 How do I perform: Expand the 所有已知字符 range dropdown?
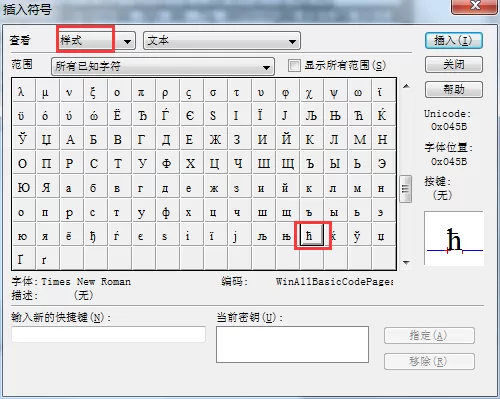click(x=163, y=66)
